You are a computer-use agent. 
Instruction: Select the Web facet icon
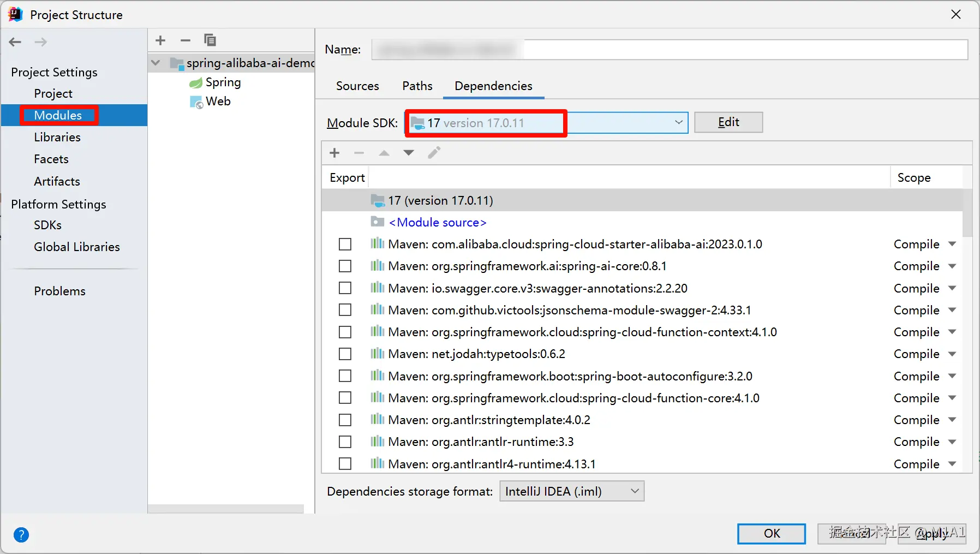(196, 102)
